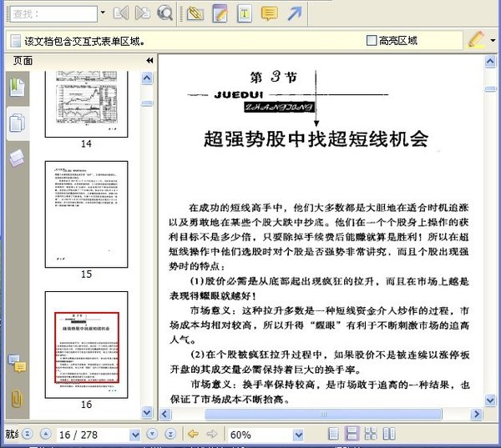Go to the next page
501x448 pixels.
(152, 434)
